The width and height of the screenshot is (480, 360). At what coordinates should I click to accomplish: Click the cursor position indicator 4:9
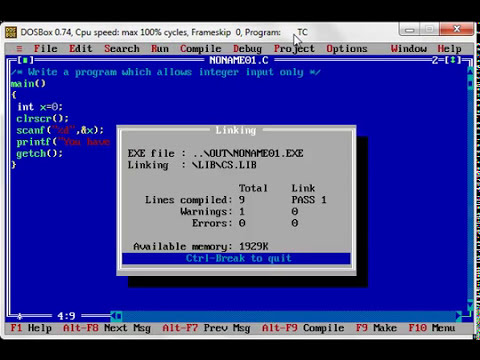pos(66,316)
